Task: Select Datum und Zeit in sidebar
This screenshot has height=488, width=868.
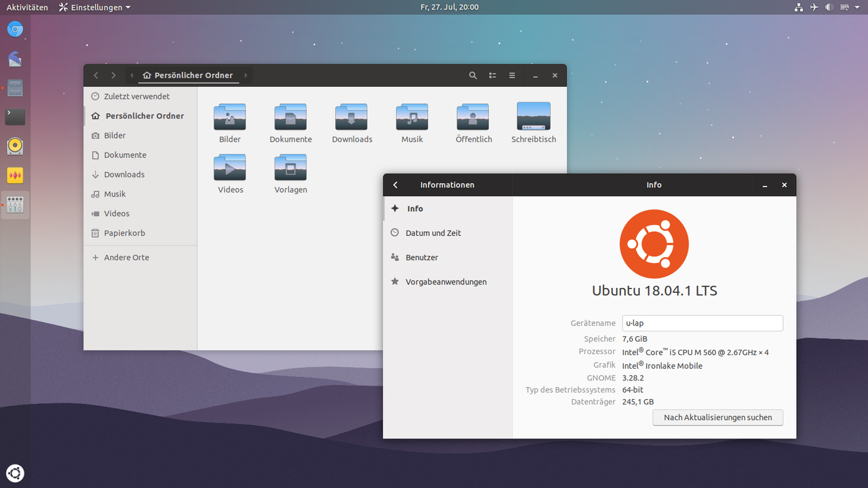Action: (x=448, y=232)
